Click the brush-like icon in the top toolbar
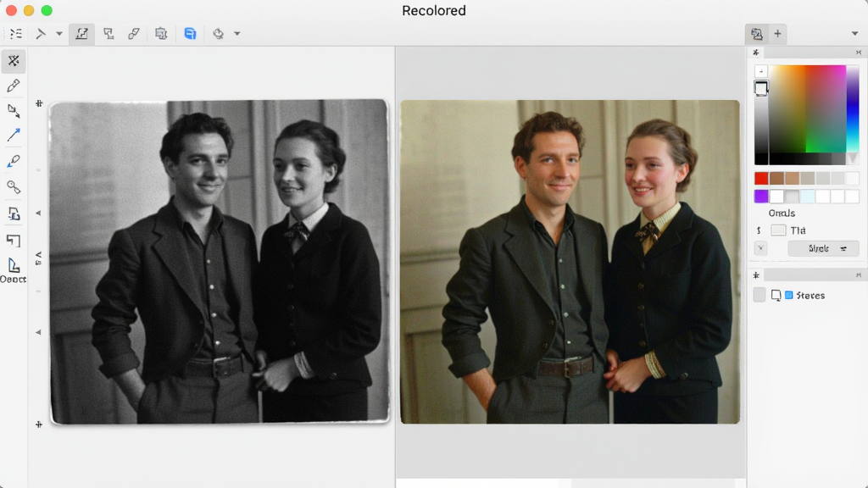 pos(133,34)
